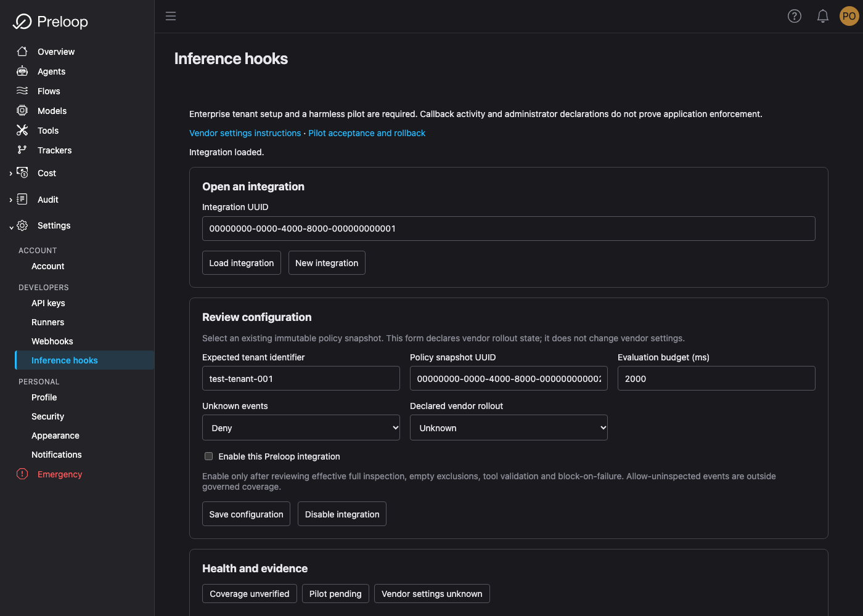Click the New integration button
Viewport: 863px width, 616px height.
coord(327,263)
